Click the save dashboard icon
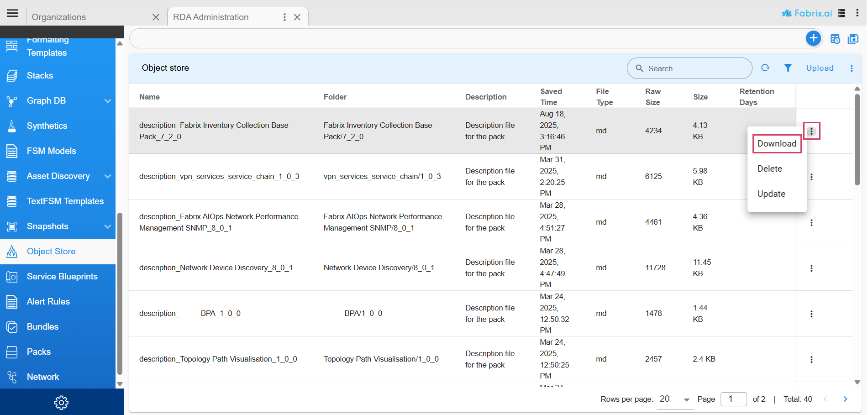 click(853, 39)
